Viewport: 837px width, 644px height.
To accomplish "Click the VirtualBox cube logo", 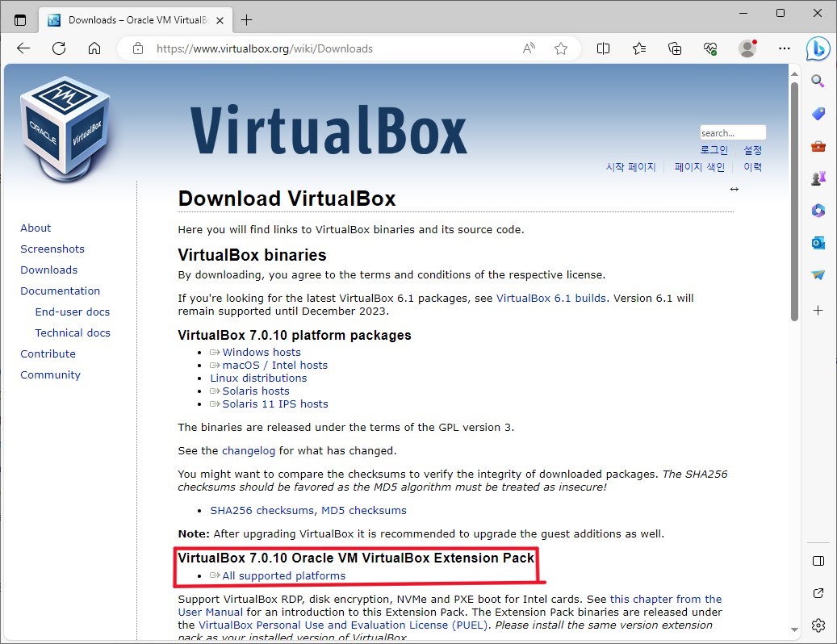I will pos(65,128).
